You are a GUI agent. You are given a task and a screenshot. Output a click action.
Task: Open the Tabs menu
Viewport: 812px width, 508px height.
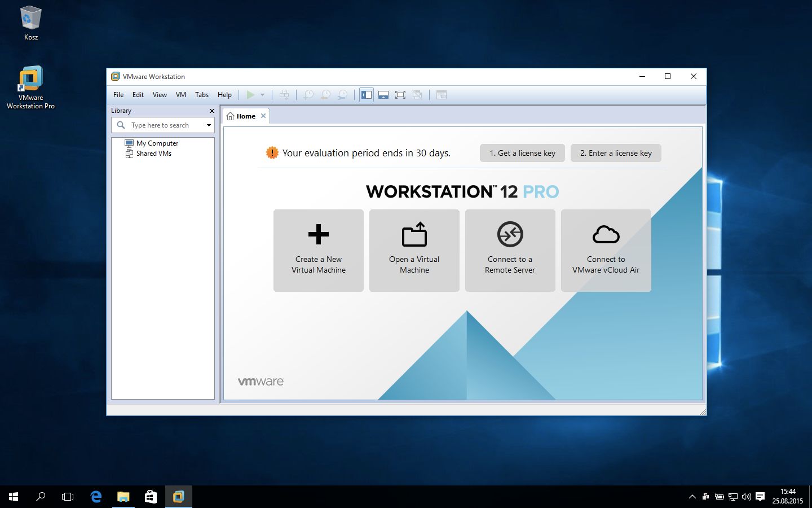(202, 95)
